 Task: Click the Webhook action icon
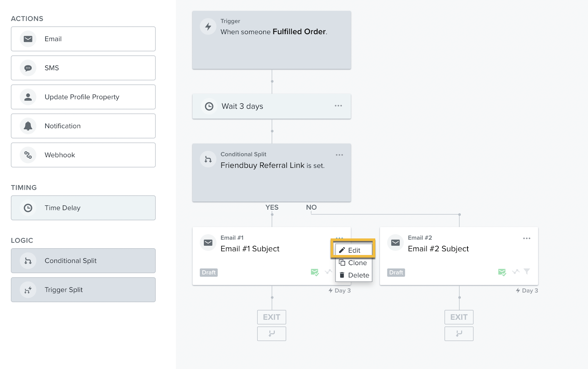point(28,155)
